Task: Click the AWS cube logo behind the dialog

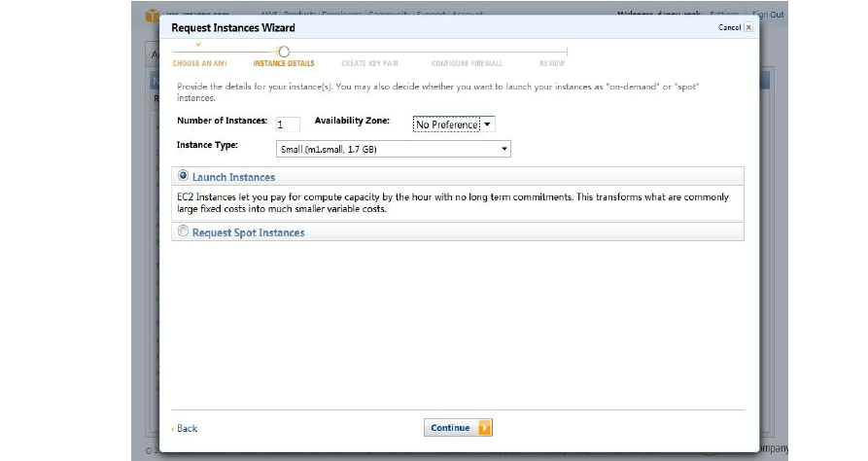Action: click(x=152, y=15)
